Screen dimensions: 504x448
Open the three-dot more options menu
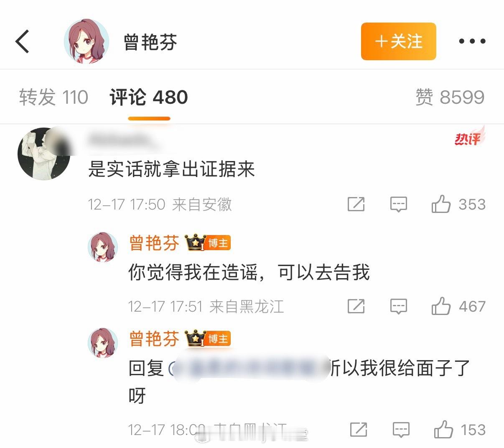472,41
